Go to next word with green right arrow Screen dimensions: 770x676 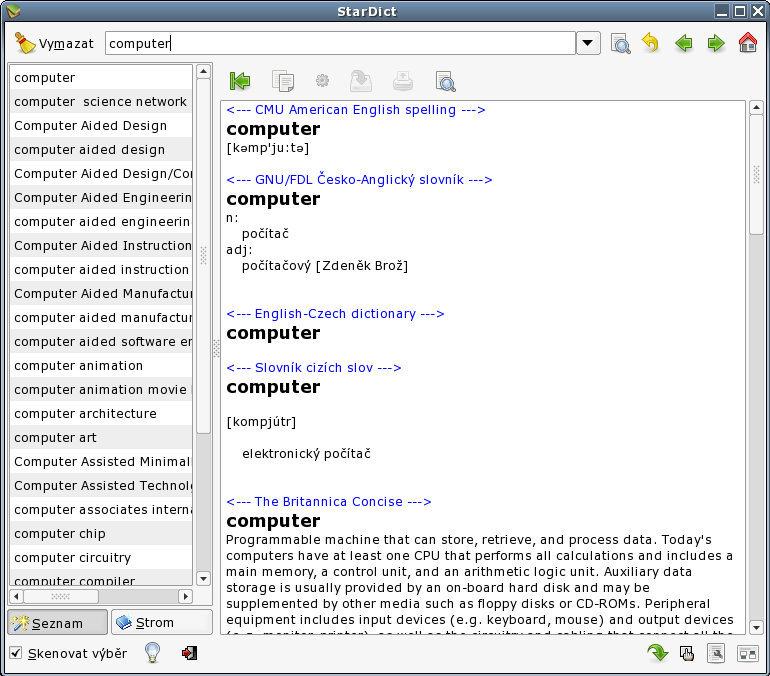[x=716, y=43]
